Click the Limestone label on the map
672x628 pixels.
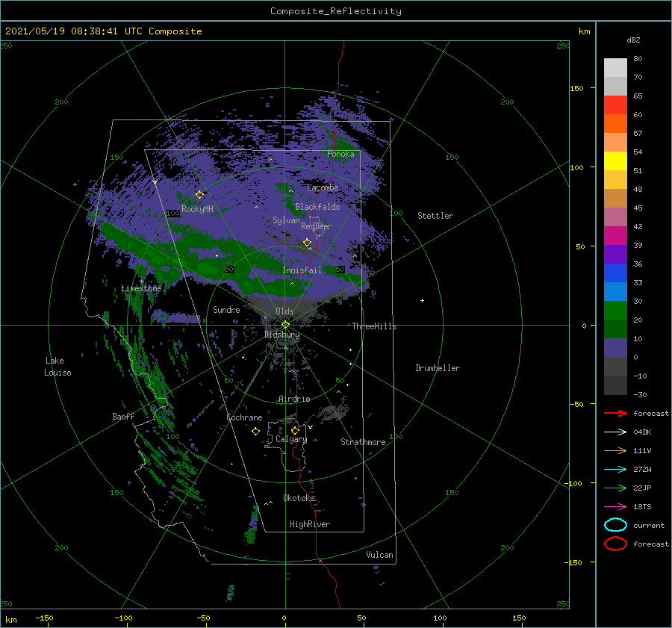(x=141, y=288)
